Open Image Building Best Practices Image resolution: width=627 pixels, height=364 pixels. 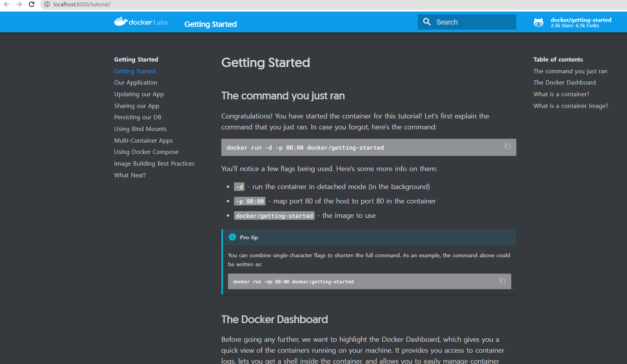pos(154,164)
